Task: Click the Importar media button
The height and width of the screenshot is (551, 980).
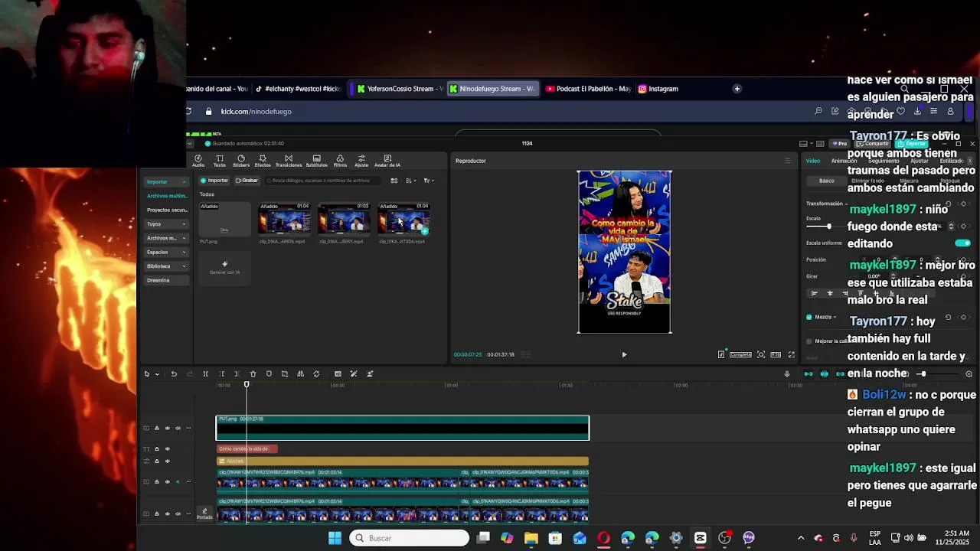Action: (x=214, y=181)
